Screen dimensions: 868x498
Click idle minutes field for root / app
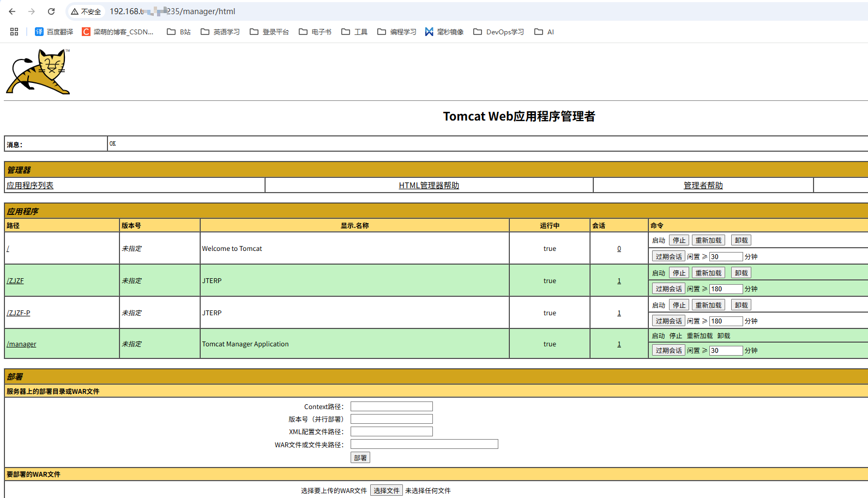click(x=726, y=257)
